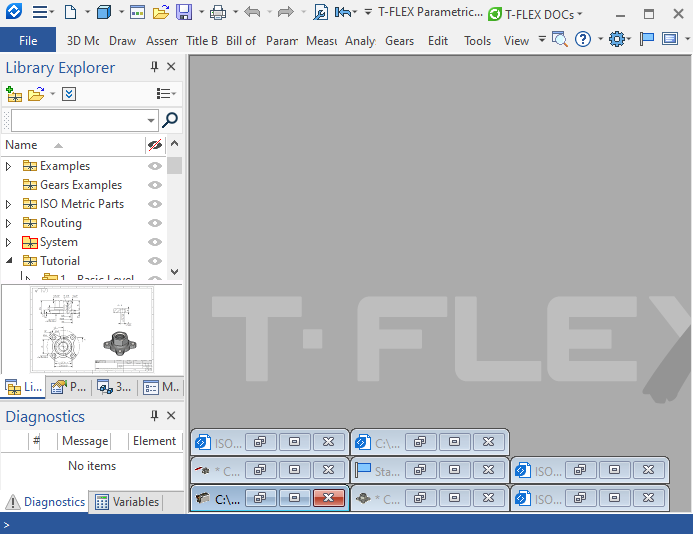
Task: Click the New Document icon
Action: 70,12
